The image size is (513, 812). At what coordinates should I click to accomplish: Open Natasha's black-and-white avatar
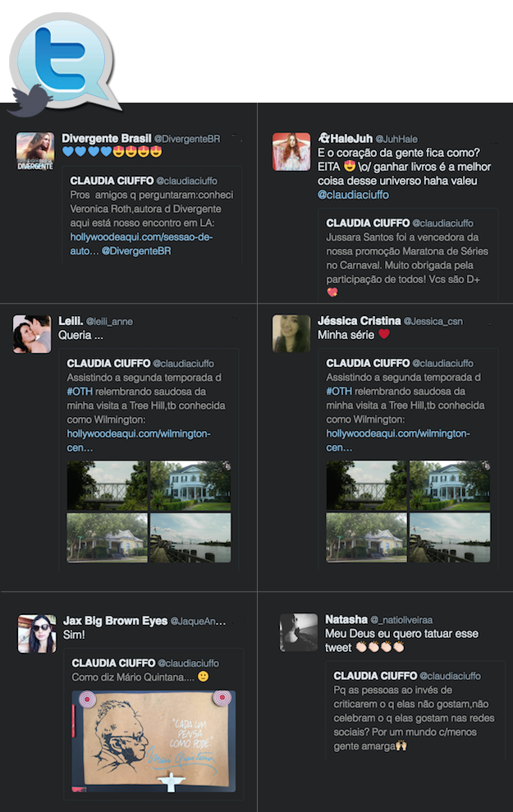[299, 632]
